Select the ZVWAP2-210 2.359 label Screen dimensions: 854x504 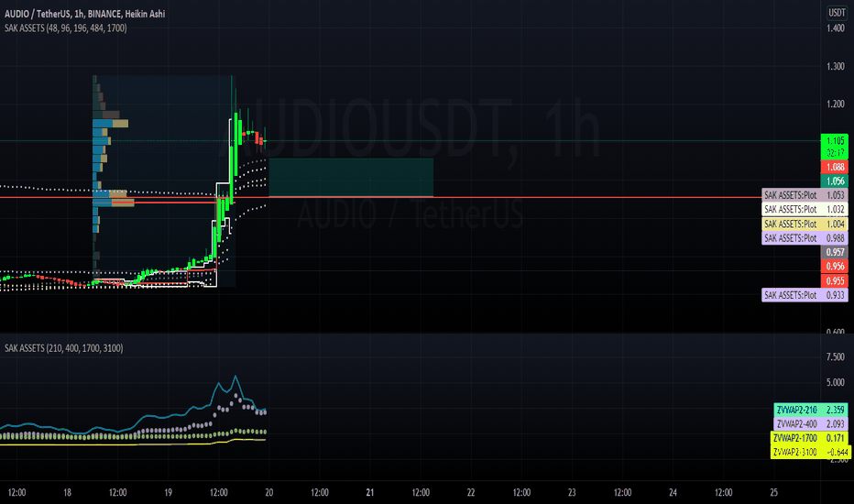pos(810,410)
